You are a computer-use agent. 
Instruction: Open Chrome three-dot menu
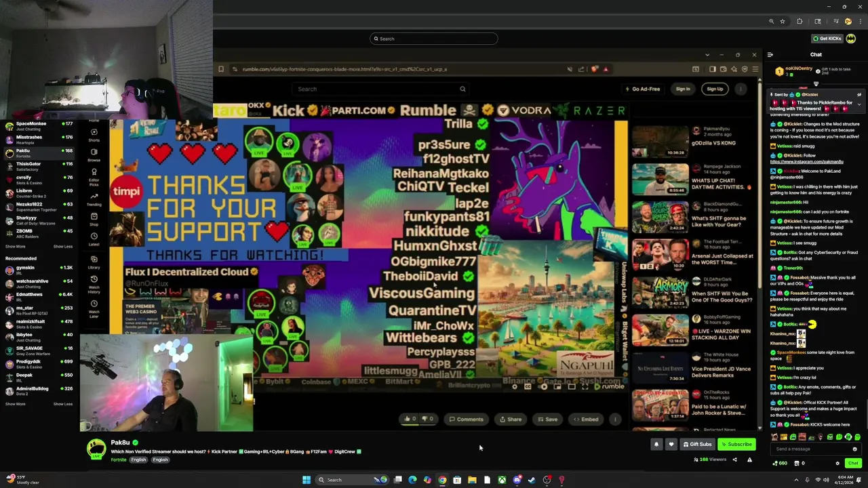[x=861, y=21]
